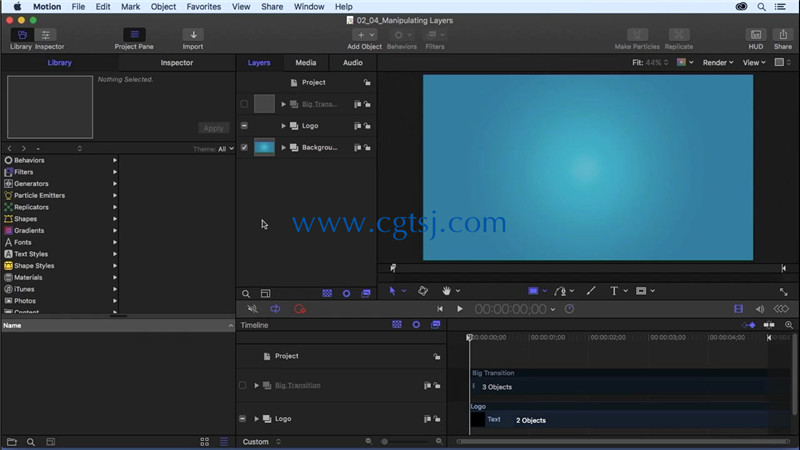The image size is (800, 450).
Task: Open the Behaviors library category
Action: (60, 160)
